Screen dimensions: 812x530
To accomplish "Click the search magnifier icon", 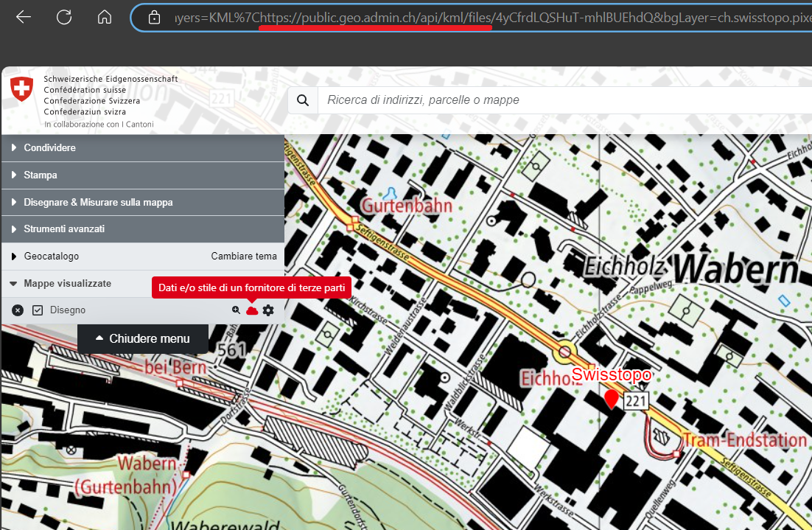I will coord(302,100).
